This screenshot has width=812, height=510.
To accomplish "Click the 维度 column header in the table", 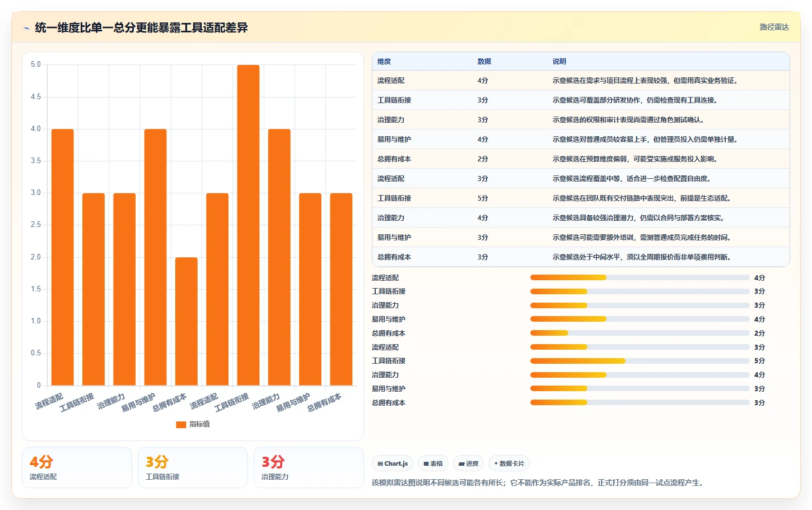I will coord(384,62).
